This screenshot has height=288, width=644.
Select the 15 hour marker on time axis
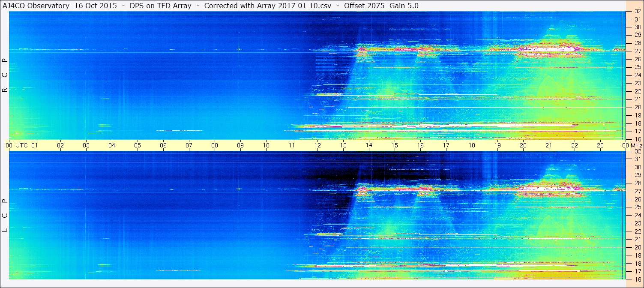click(x=395, y=145)
